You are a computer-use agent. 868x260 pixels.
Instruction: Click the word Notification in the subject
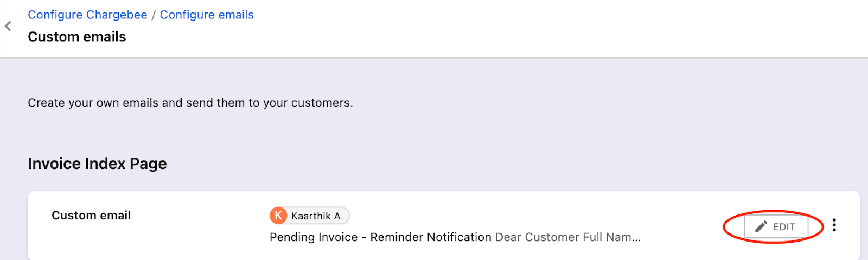459,237
